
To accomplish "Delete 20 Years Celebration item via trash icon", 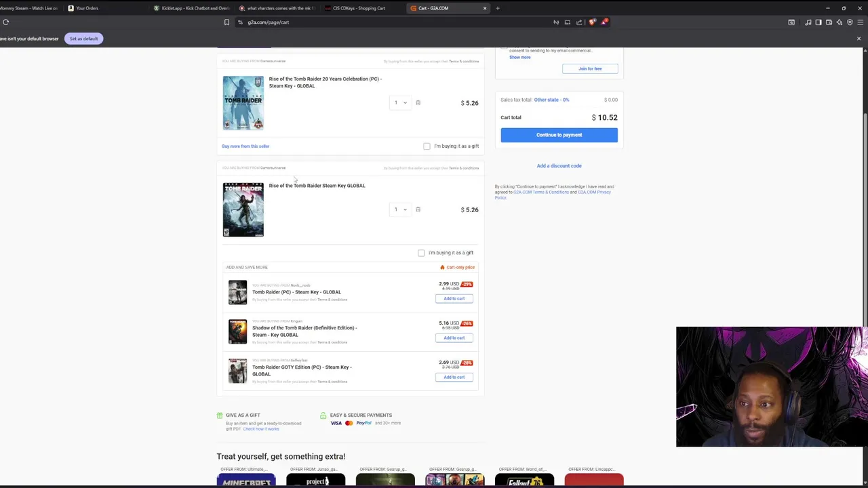I will (x=418, y=103).
